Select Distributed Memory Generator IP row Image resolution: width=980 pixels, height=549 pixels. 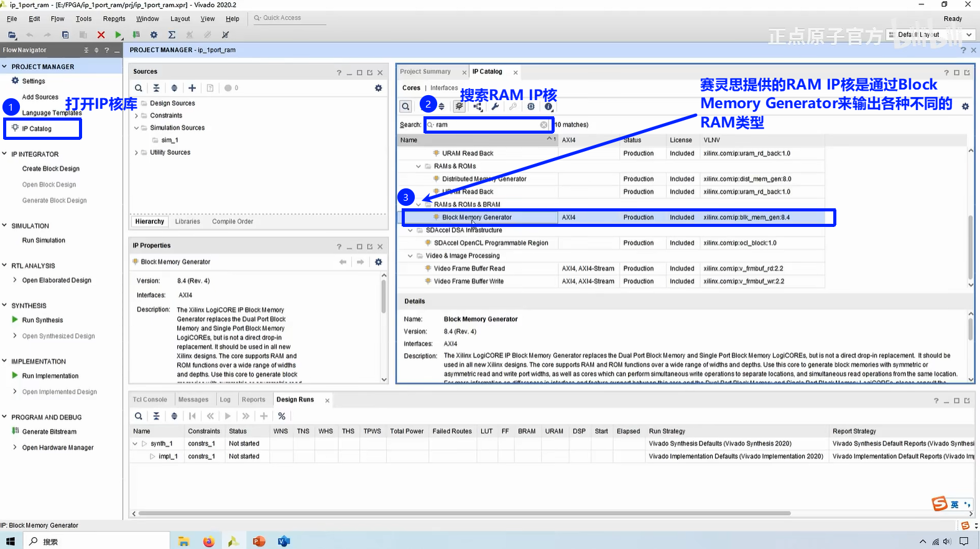tap(611, 179)
